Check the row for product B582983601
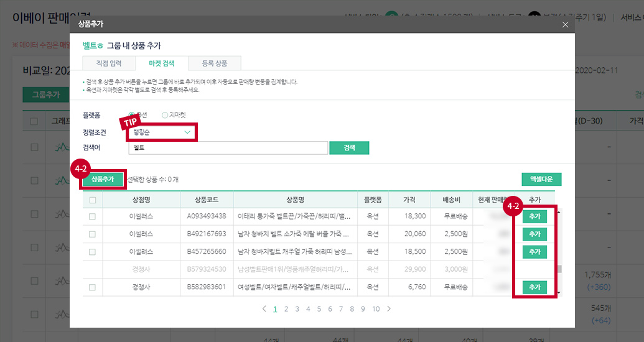The height and width of the screenshot is (342, 644). tap(93, 287)
